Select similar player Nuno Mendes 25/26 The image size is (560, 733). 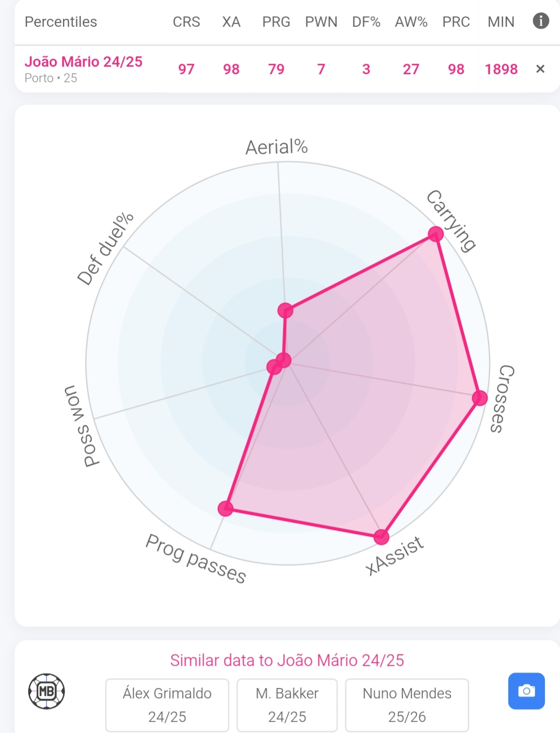click(x=407, y=705)
